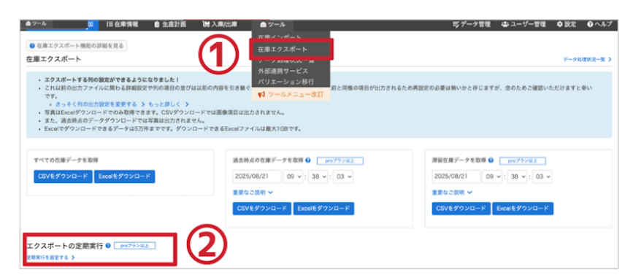
Task: Open minute dropdown 38 in 滞留在庫 section
Action: coord(518,177)
